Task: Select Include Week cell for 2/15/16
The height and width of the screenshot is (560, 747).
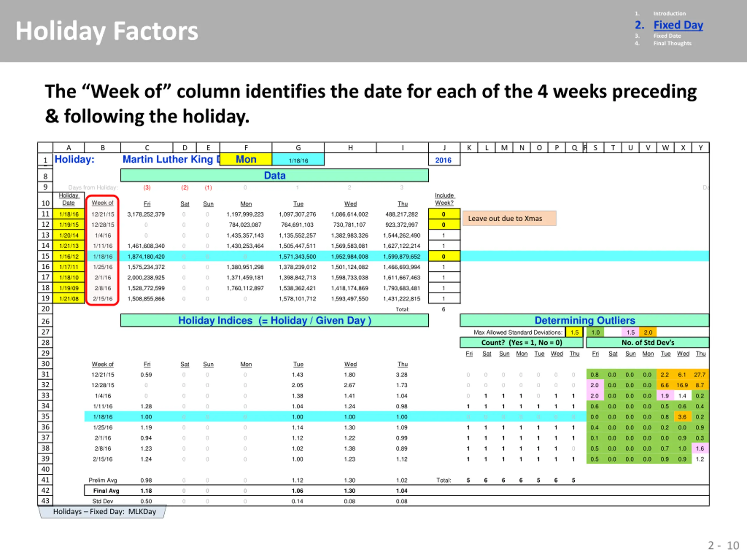Action: pos(444,298)
